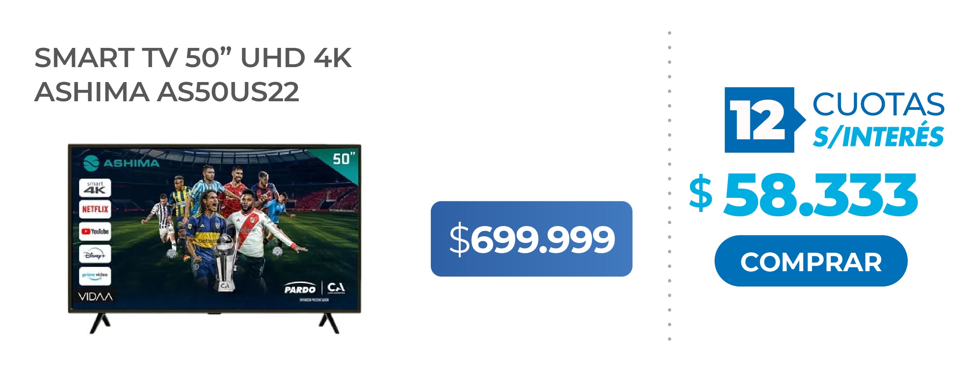Click the $ 58.333 installment price
Screen dimensions: 980x376
pyautogui.click(x=803, y=195)
